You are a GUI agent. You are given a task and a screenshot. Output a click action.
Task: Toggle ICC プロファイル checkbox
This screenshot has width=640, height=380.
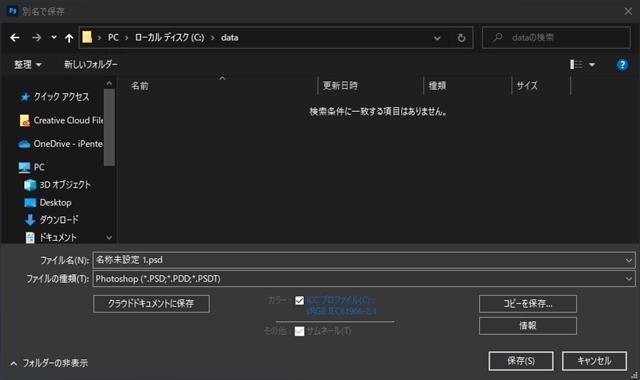click(x=299, y=300)
